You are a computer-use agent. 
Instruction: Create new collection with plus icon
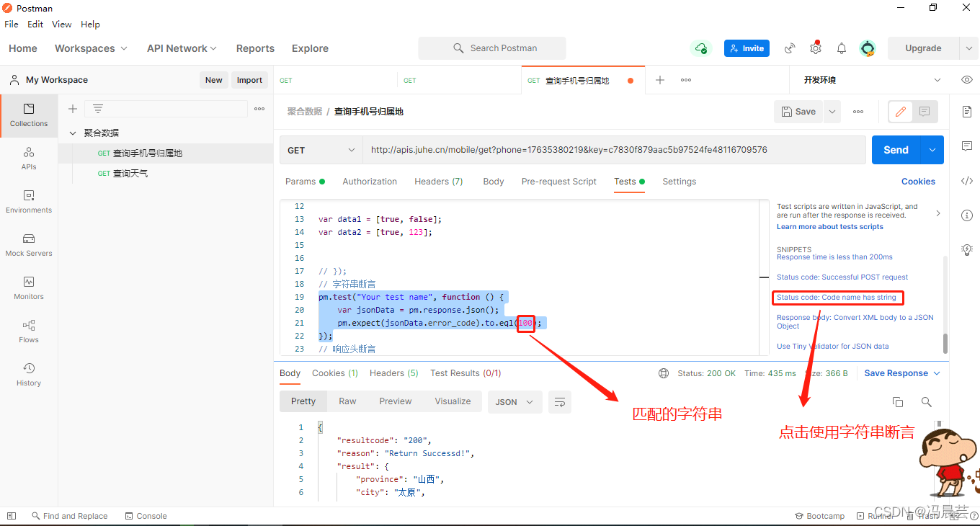(x=72, y=109)
